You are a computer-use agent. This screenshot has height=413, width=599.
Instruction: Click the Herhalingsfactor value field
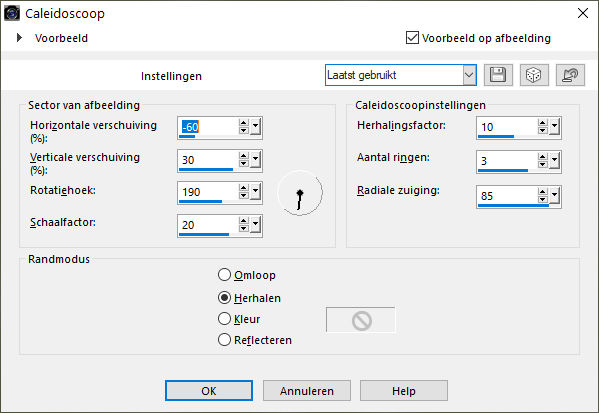pos(507,127)
